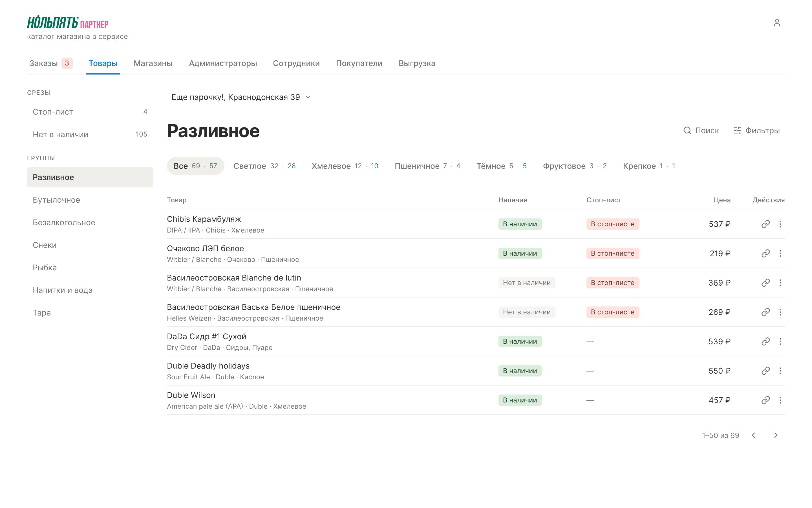Viewport: 812px width, 508px height.
Task: Open the Снеки group
Action: (x=90, y=245)
